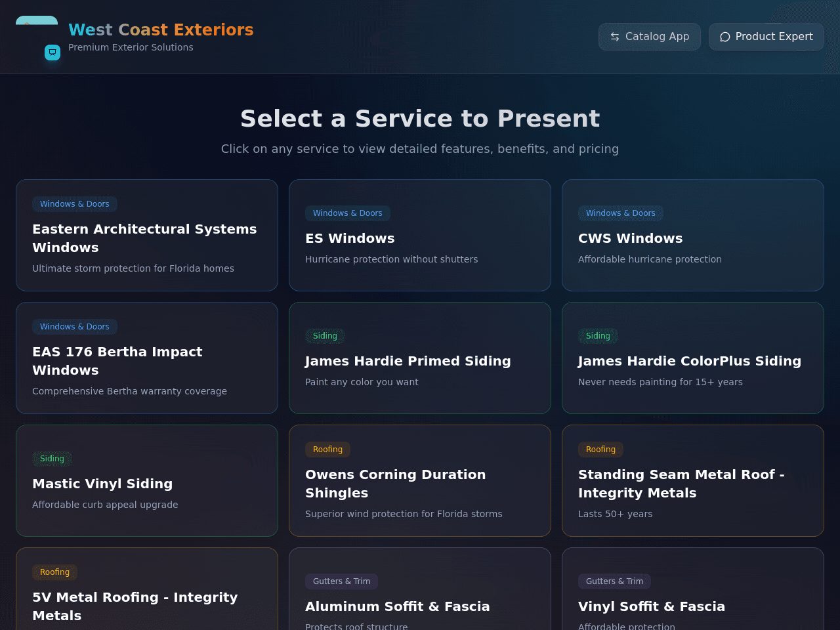Select the Aluminum Soffit & Fascia card
The height and width of the screenshot is (630, 840).
click(420, 589)
